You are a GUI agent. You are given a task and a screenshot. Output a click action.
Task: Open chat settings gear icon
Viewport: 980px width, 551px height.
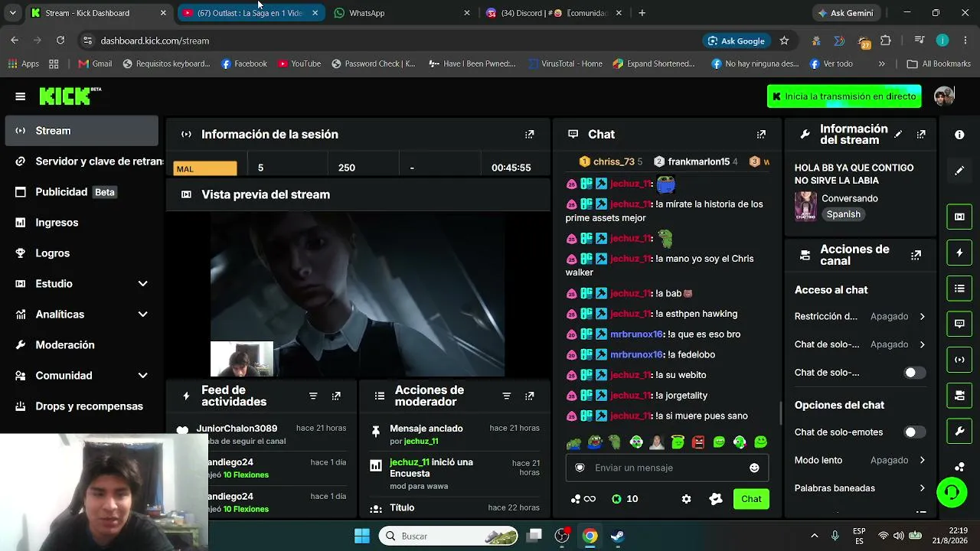pos(686,499)
